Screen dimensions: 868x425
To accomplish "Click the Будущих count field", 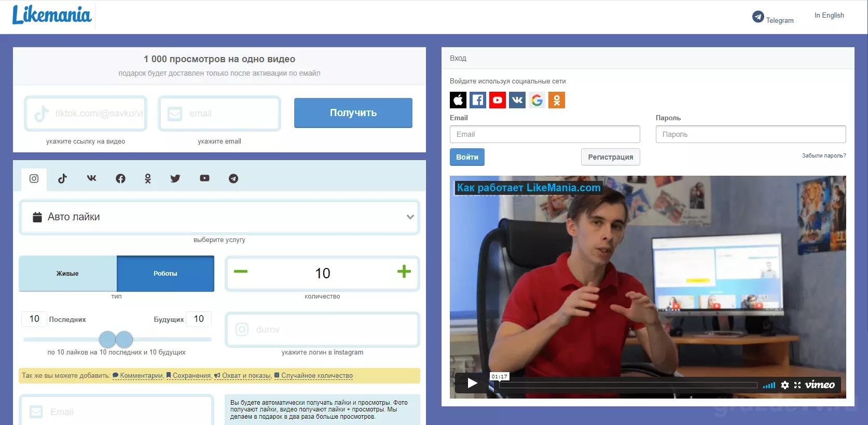I will (x=199, y=319).
